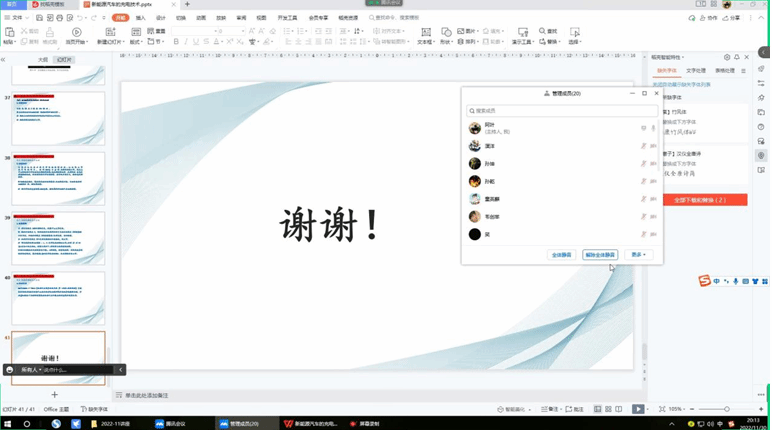The image size is (772, 430).
Task: Switch to the 视图 (View) ribbon tab
Action: pyautogui.click(x=261, y=18)
